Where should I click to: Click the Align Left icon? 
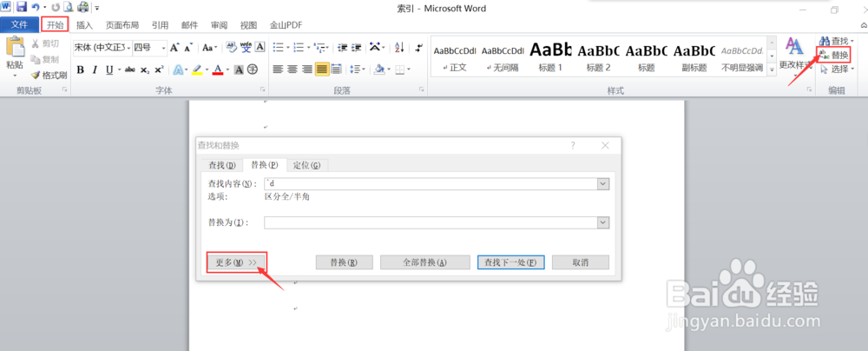tap(278, 70)
